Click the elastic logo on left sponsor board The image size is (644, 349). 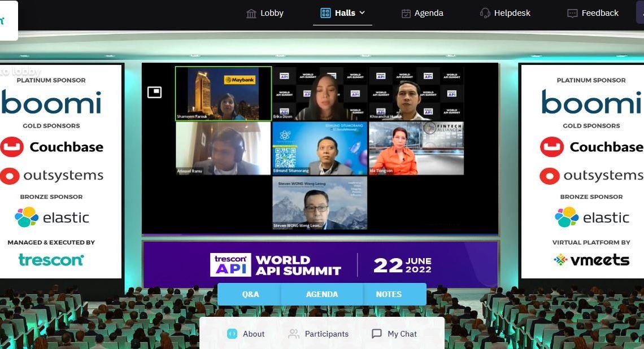pyautogui.click(x=52, y=217)
